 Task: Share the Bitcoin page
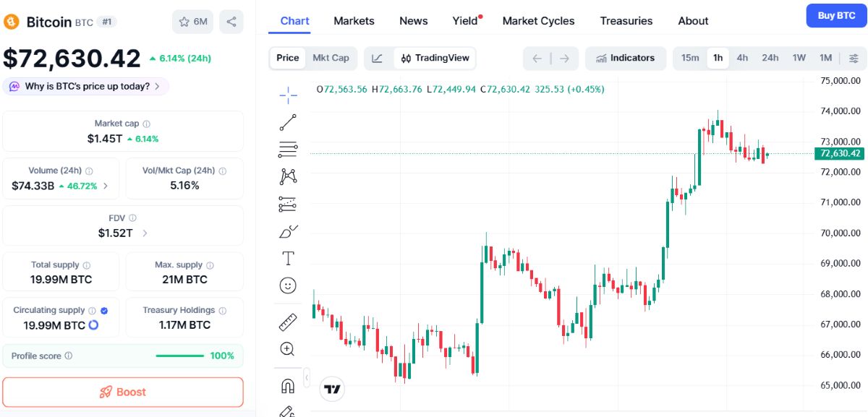pos(231,22)
